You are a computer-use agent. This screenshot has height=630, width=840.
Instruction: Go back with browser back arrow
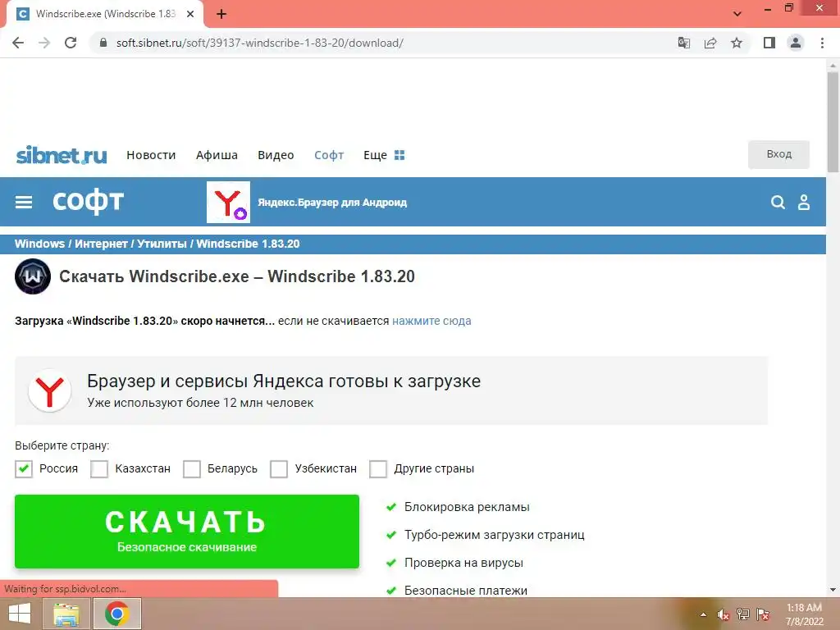[x=18, y=43]
